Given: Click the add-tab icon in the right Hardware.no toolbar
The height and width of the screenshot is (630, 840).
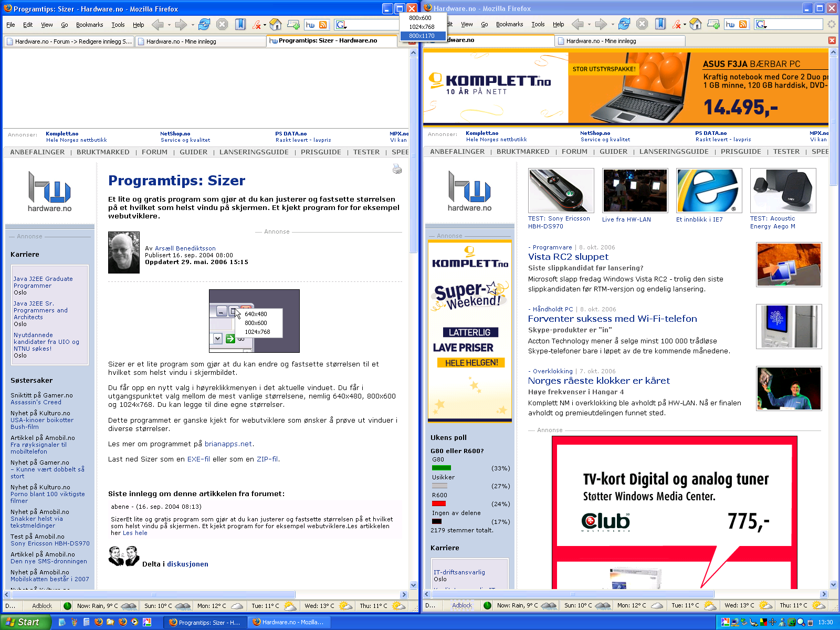Looking at the screenshot, I should (x=713, y=24).
